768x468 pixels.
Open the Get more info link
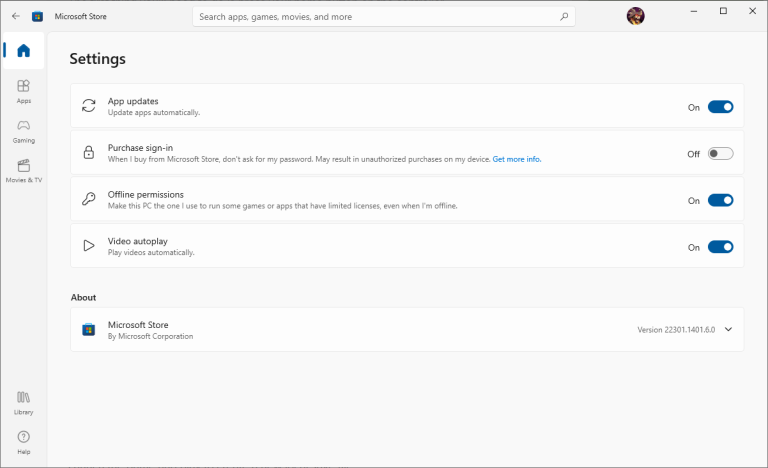click(517, 159)
